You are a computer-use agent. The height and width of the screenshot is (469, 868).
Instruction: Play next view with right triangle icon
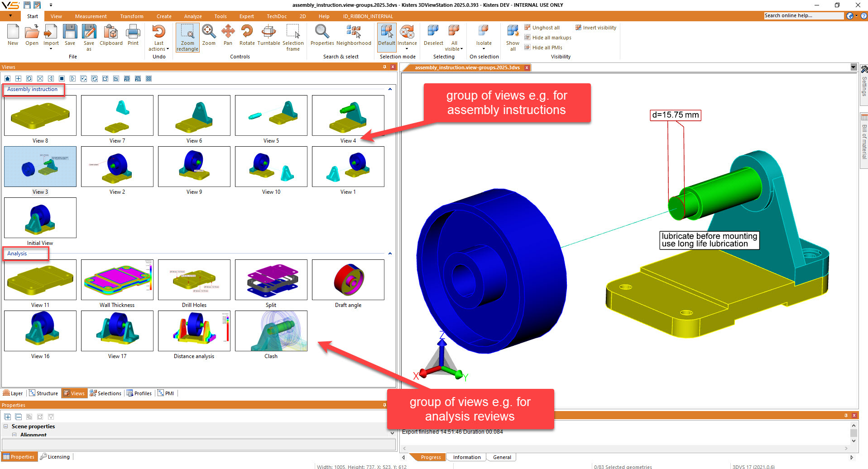(72, 79)
